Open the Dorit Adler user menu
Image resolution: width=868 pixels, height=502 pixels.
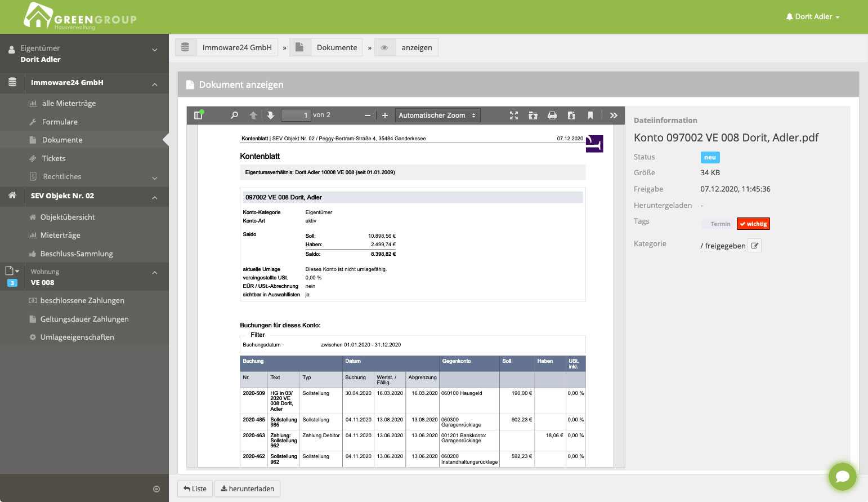click(x=813, y=17)
